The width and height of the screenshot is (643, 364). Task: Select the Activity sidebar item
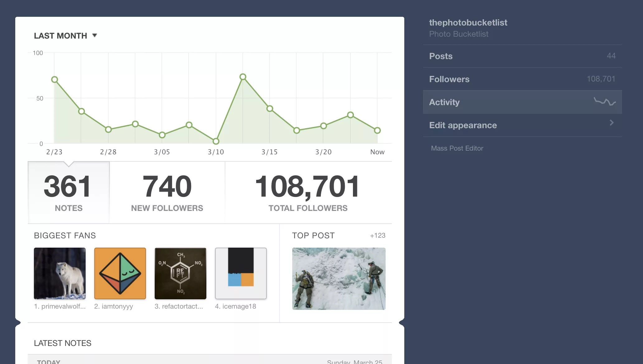522,102
